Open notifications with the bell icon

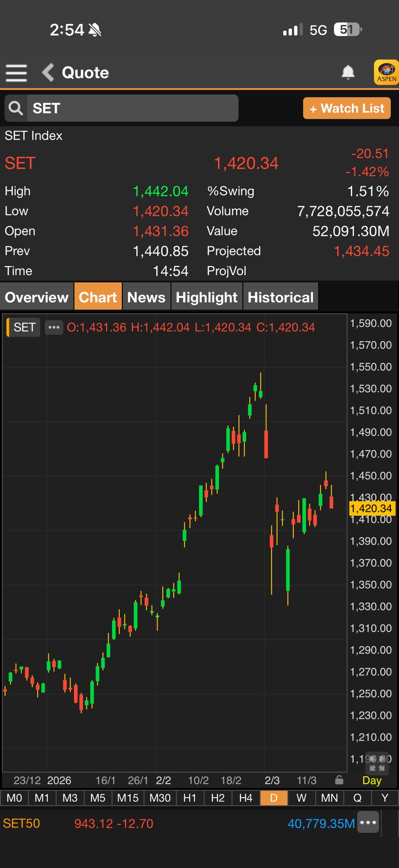tap(348, 72)
